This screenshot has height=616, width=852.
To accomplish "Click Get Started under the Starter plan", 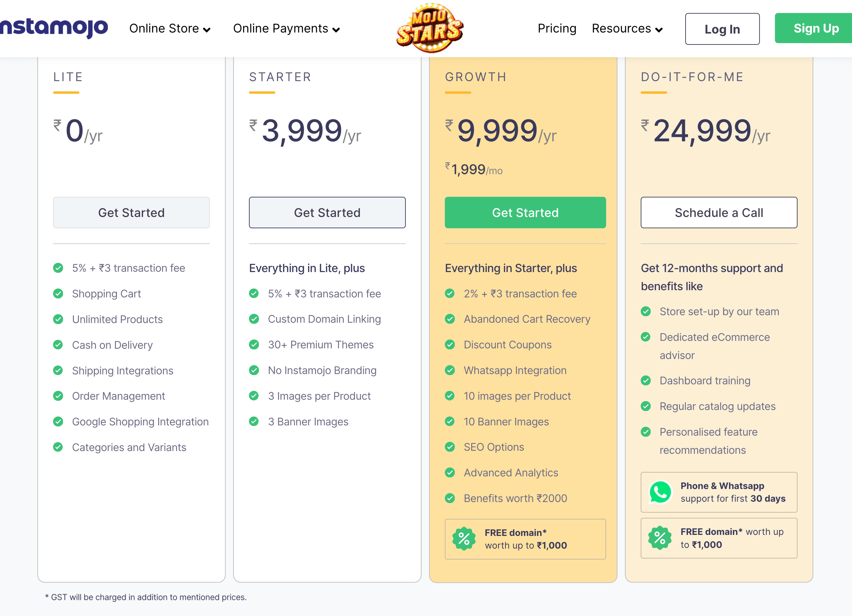I will 327,213.
